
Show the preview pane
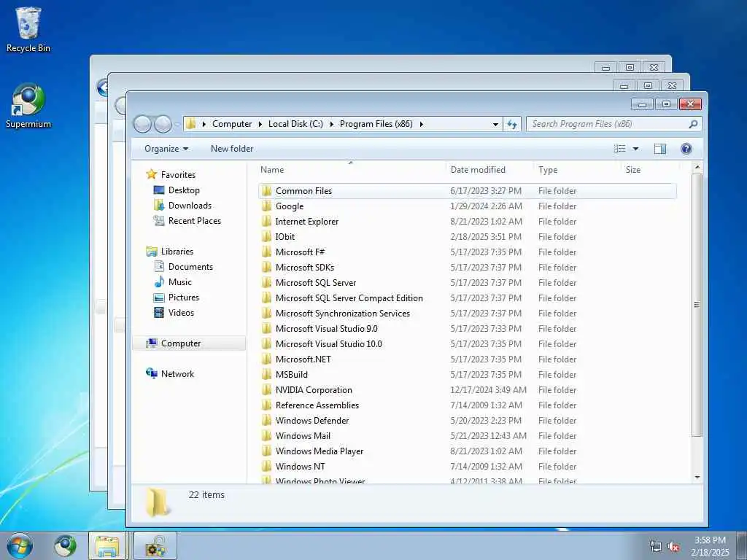(x=659, y=149)
